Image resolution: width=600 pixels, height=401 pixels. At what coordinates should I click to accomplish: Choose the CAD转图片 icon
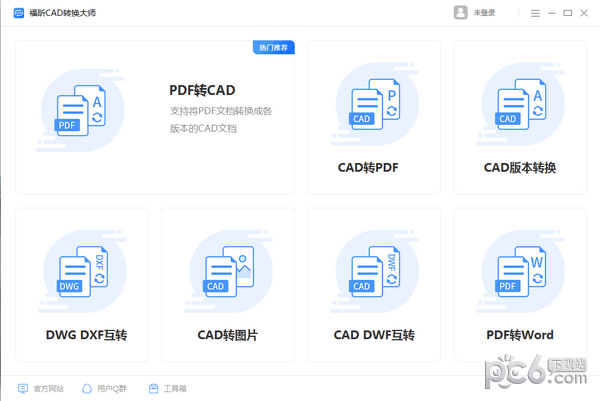pos(228,271)
